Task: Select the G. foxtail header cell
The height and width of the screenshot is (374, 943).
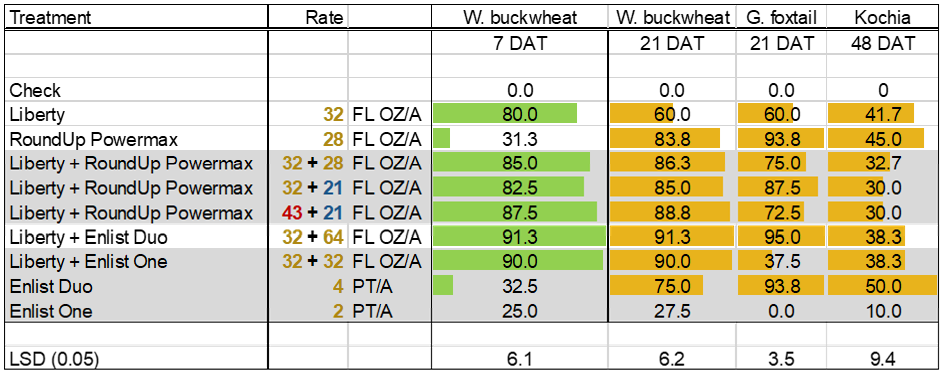Action: pos(781,18)
